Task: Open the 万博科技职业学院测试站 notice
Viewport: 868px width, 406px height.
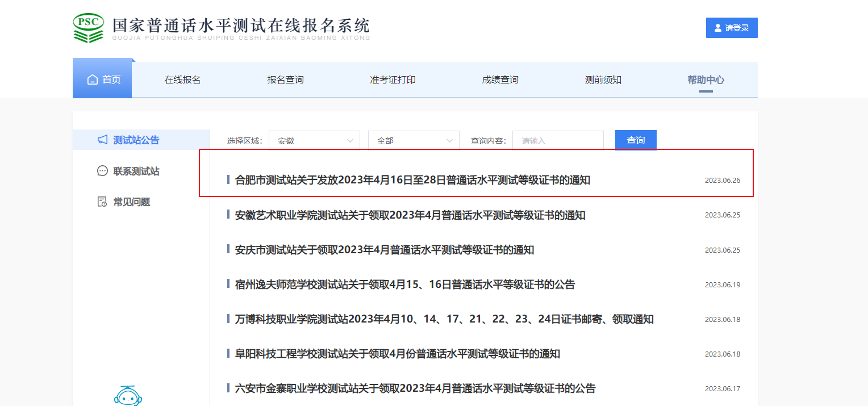Action: coord(444,319)
